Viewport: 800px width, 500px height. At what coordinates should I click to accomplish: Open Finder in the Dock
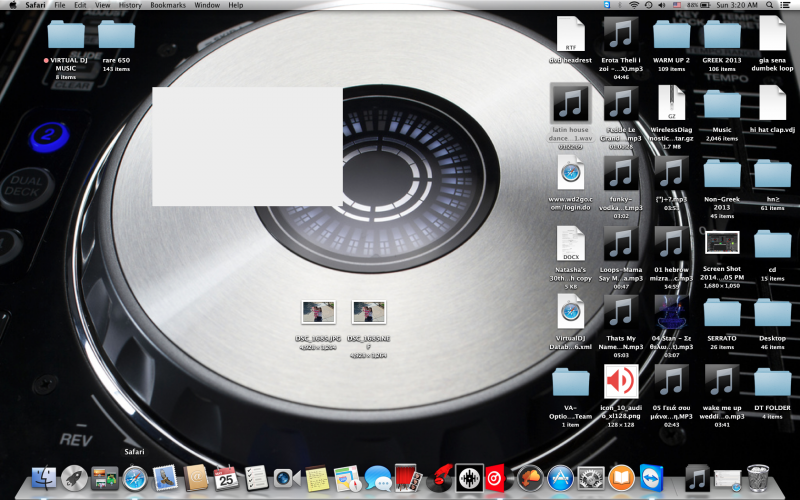(45, 478)
